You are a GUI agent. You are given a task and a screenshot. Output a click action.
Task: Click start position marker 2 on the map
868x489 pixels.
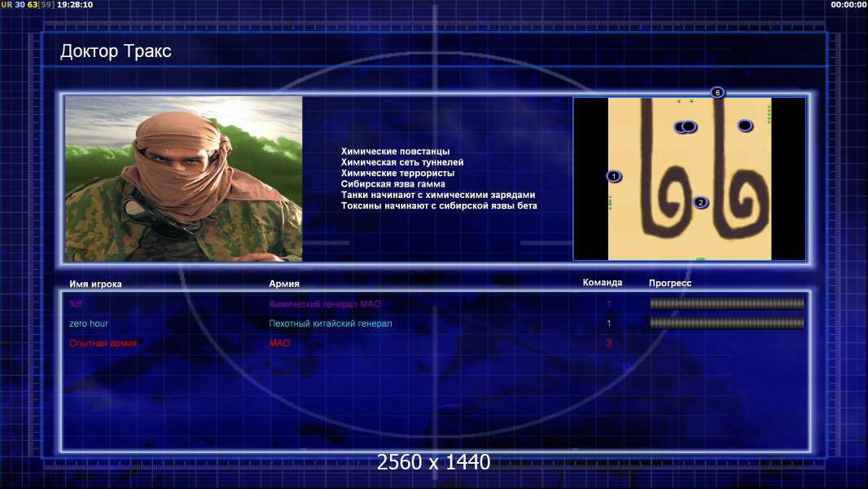coord(700,202)
